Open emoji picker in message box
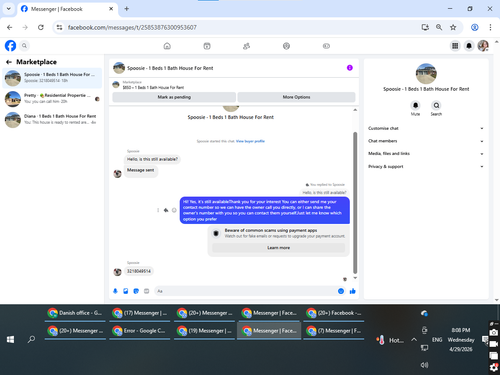The image size is (500, 375). (x=341, y=291)
